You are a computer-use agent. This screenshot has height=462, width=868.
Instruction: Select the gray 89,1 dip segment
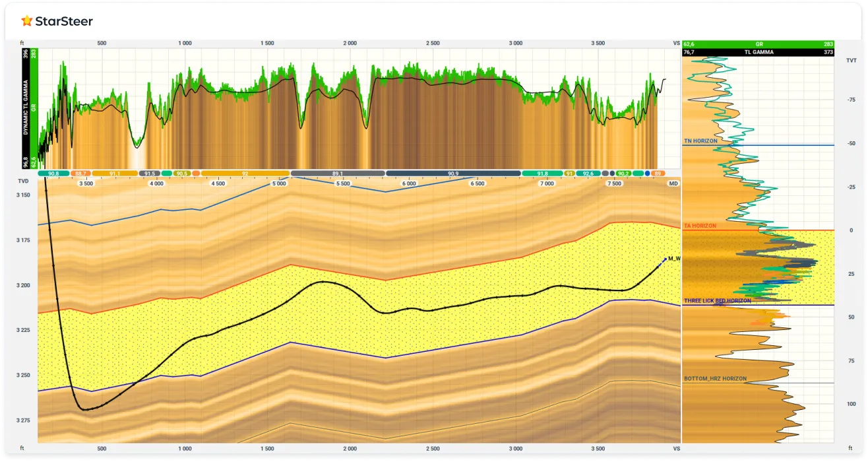point(338,174)
